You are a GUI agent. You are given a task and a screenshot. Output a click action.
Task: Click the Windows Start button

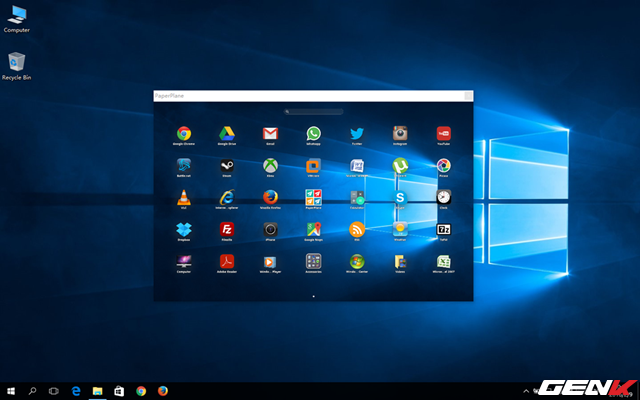(10, 391)
